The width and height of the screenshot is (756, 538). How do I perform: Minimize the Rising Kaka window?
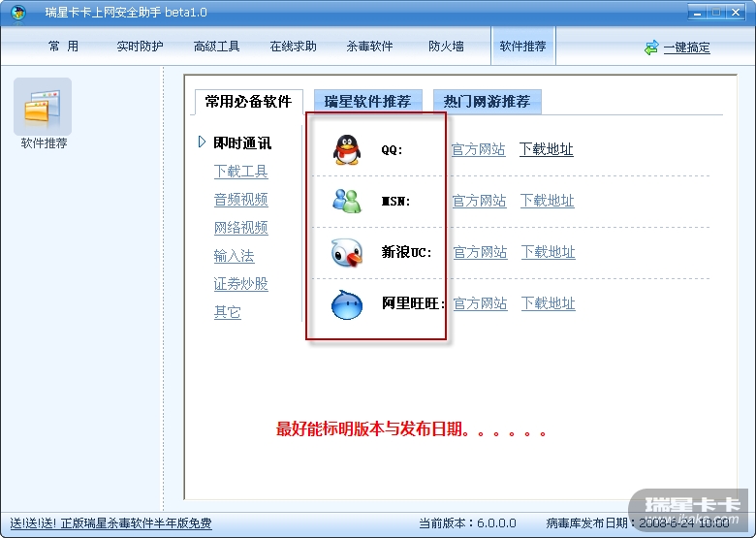(x=697, y=12)
